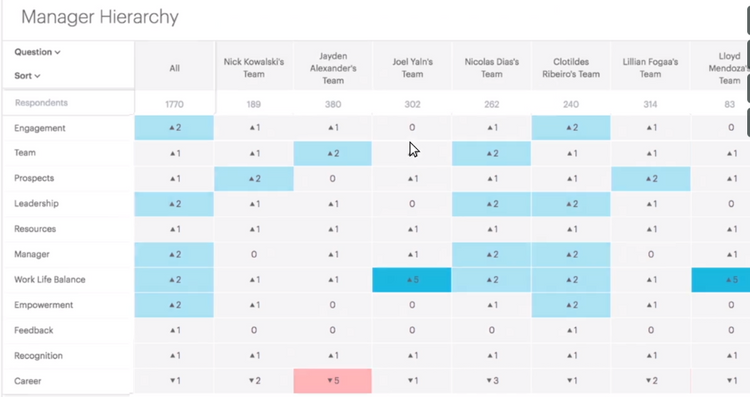
Task: Select Lillian Fogaa's Team header
Action: click(x=650, y=68)
